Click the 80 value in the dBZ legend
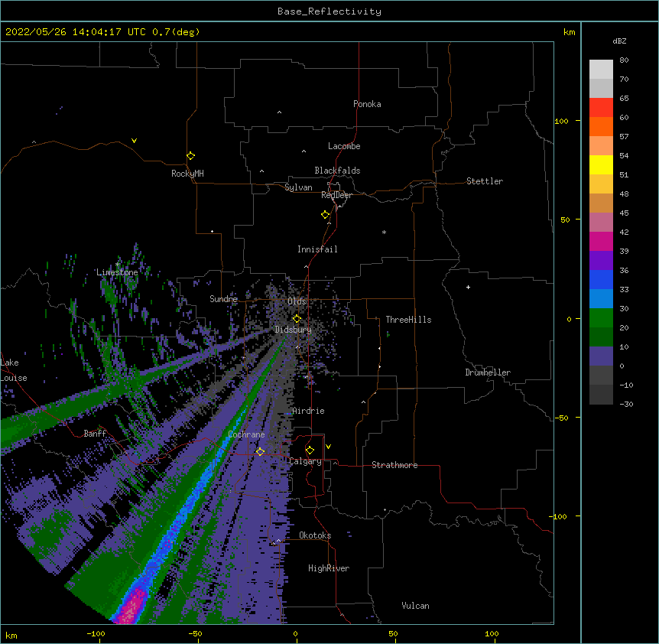 624,60
